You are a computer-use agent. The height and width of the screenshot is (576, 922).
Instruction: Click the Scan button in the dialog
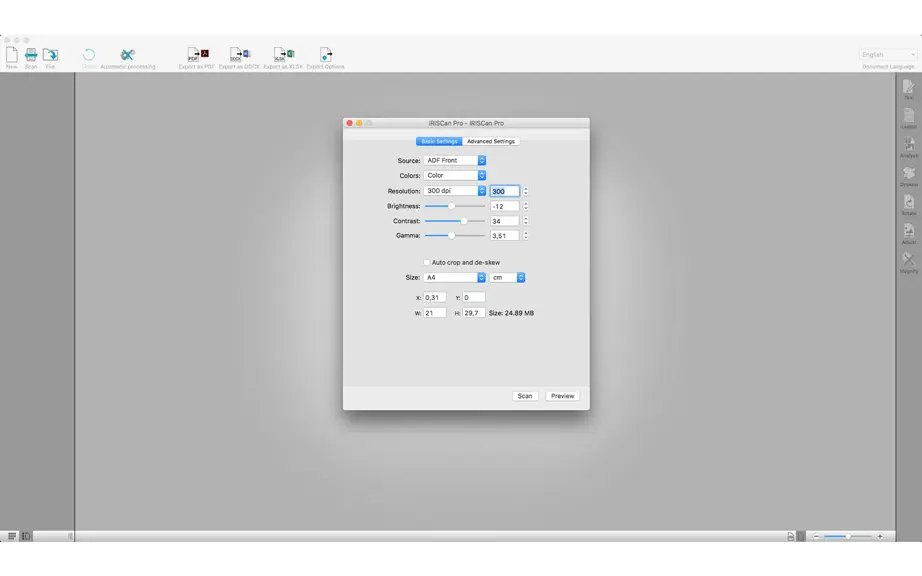pos(525,396)
